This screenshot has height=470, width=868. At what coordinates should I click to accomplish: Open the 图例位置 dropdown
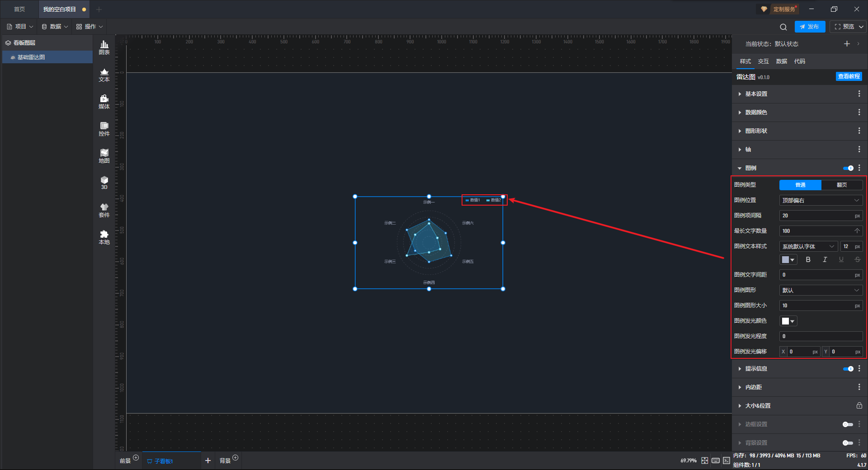pyautogui.click(x=821, y=200)
